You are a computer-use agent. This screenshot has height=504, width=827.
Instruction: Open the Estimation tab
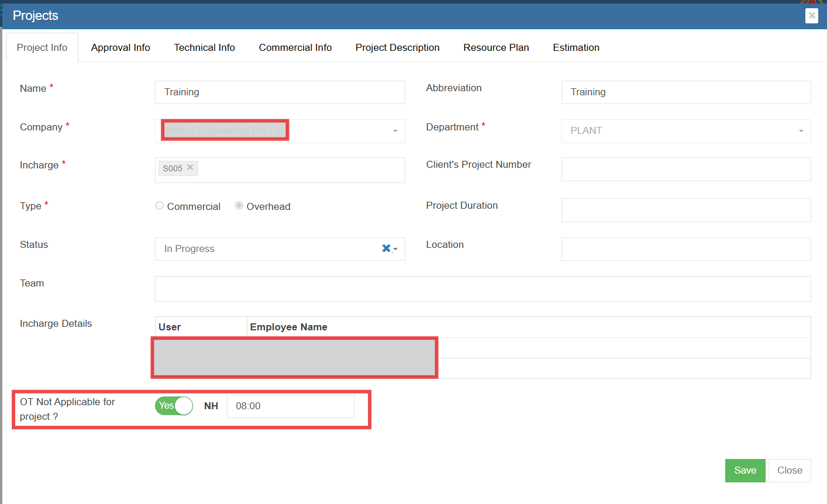(x=576, y=47)
